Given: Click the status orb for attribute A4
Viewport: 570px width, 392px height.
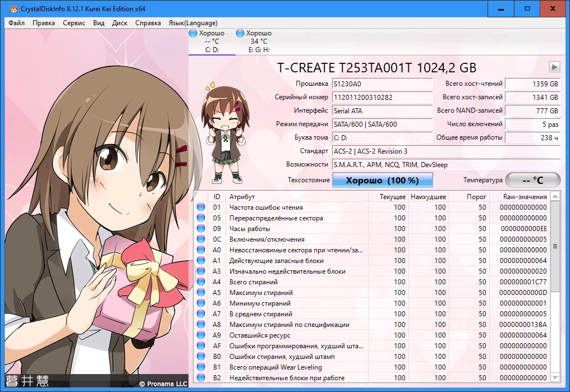Looking at the screenshot, I should tap(201, 282).
